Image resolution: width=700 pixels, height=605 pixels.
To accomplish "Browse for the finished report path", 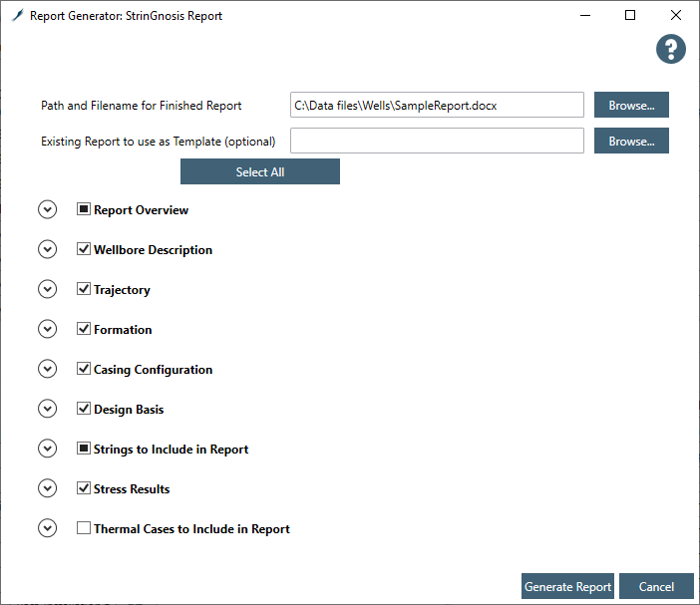I will (631, 105).
